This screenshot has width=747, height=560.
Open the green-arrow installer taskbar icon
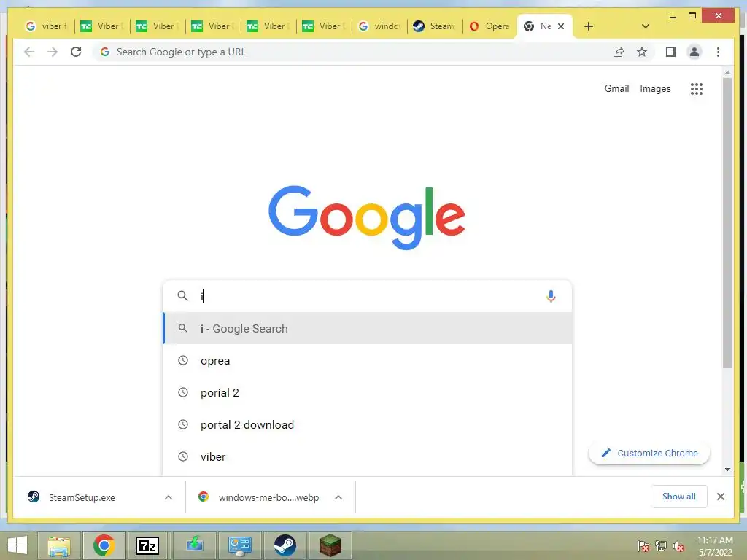click(x=194, y=545)
